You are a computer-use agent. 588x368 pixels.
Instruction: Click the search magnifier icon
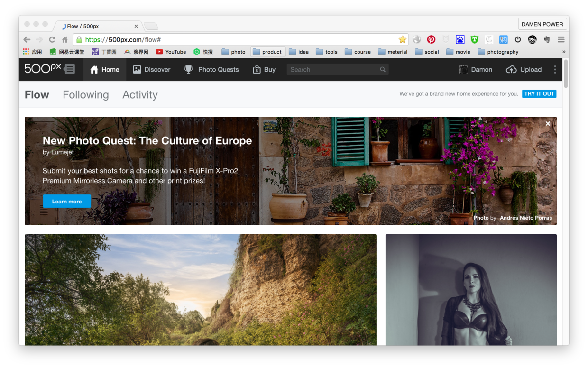pyautogui.click(x=383, y=69)
